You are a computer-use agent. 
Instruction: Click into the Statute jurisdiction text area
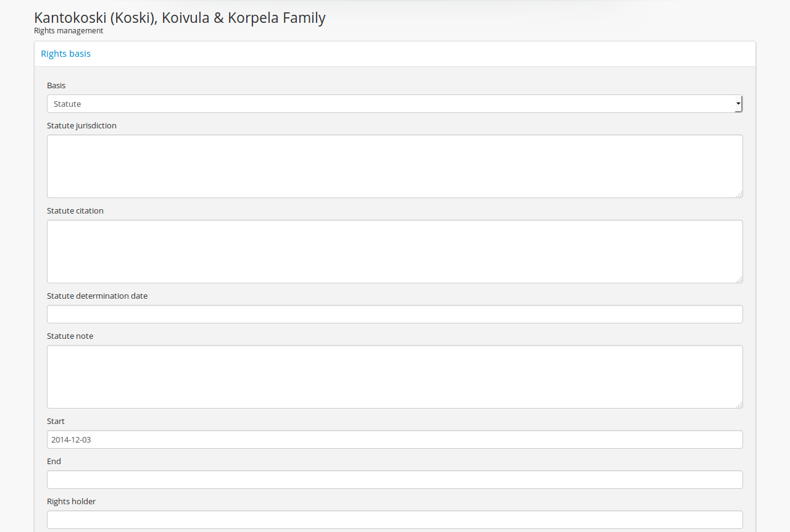[394, 166]
